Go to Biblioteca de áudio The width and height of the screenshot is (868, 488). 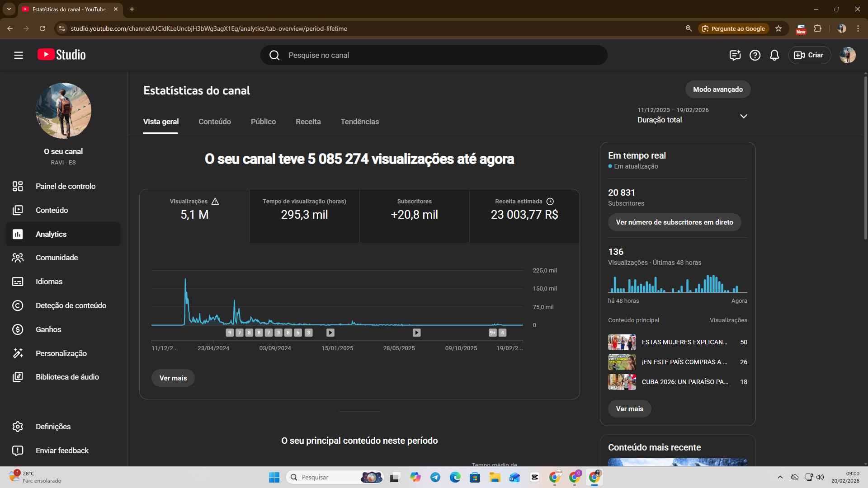tap(67, 377)
